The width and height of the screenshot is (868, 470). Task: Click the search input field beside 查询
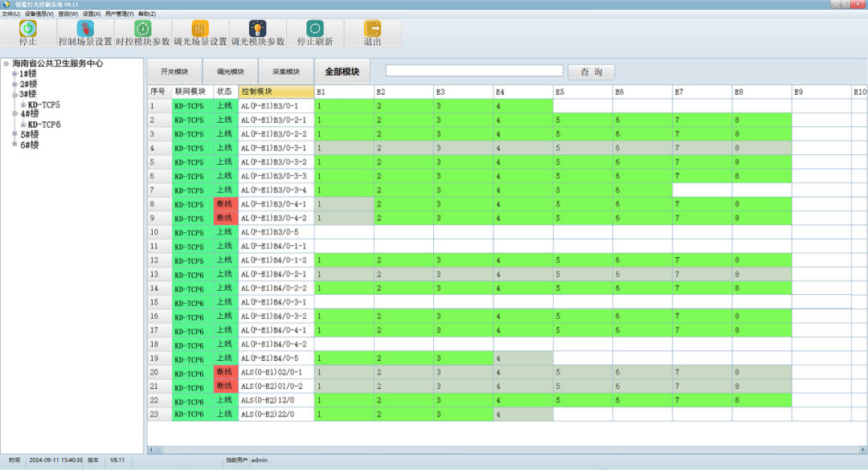(x=474, y=71)
